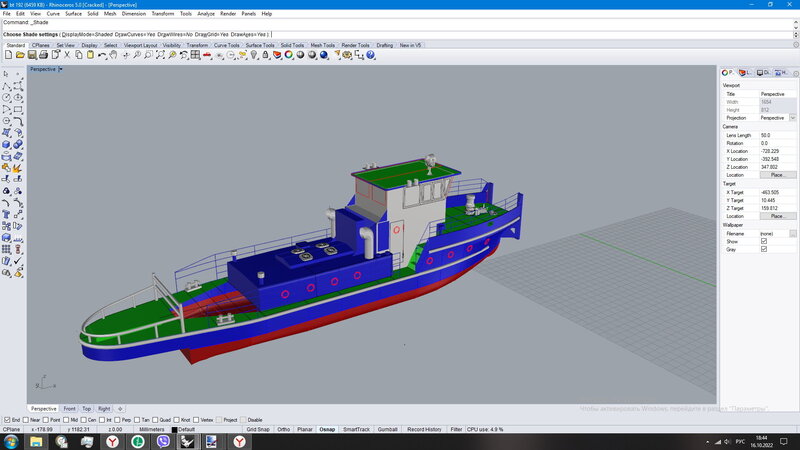The height and width of the screenshot is (450, 800).
Task: Open a file with the folder icon
Action: [20, 55]
